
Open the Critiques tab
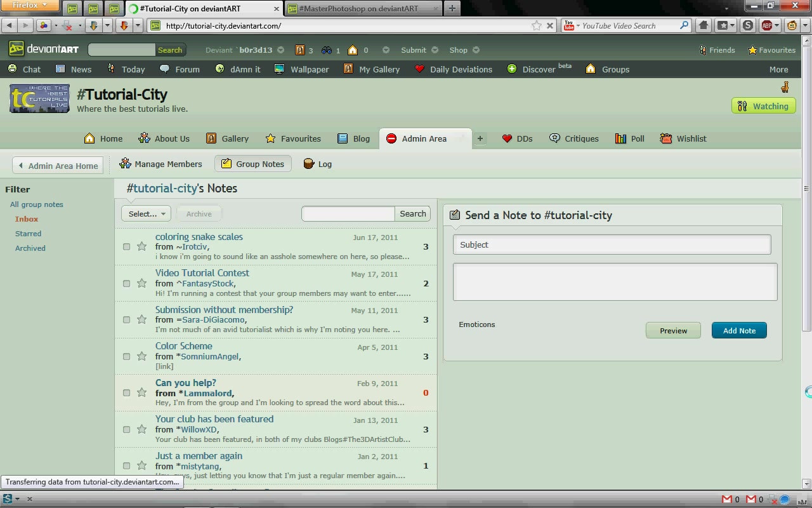pos(573,138)
